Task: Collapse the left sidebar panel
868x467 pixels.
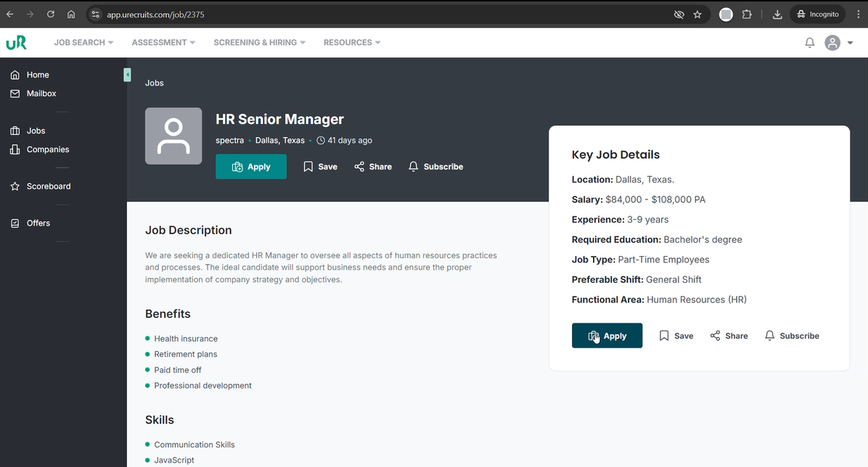Action: click(x=128, y=75)
